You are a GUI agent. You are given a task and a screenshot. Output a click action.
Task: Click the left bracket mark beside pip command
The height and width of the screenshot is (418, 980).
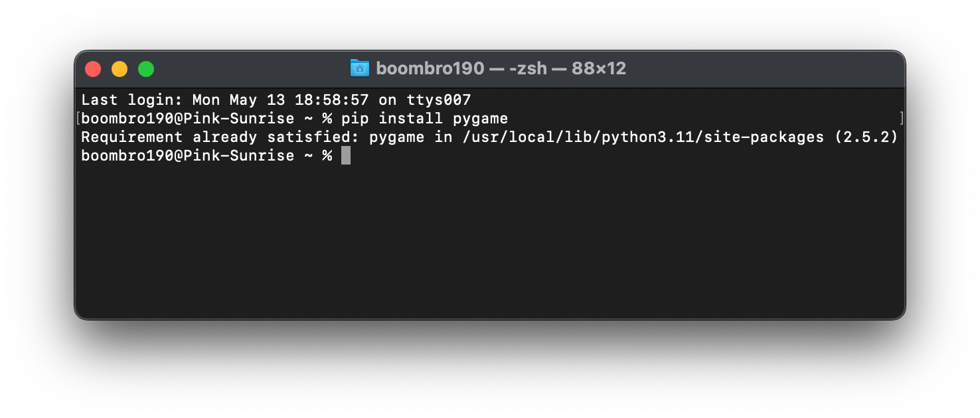(x=78, y=119)
